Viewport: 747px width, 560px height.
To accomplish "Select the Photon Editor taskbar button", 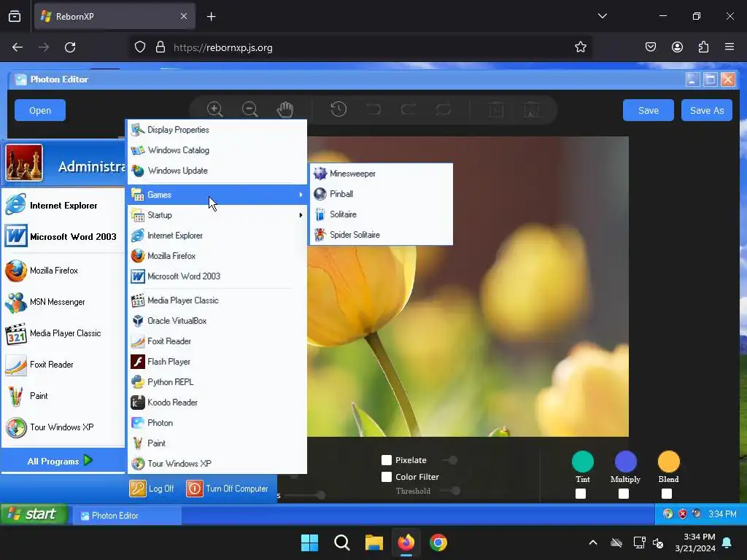I will click(127, 516).
